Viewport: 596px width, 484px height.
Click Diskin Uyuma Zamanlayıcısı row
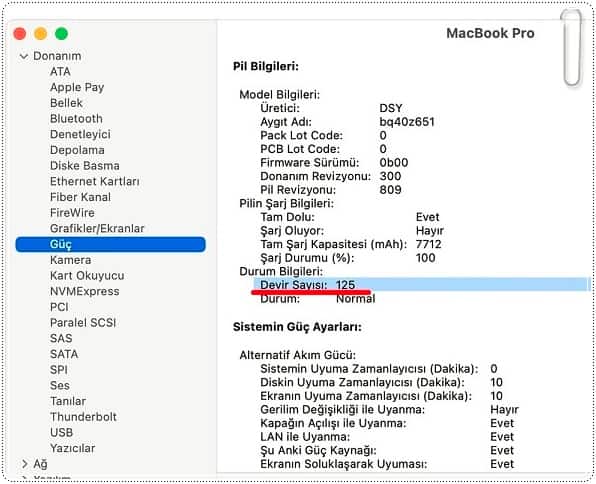click(381, 382)
